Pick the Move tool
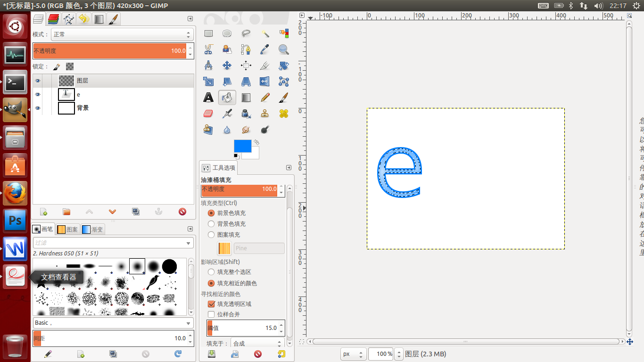 pyautogui.click(x=227, y=66)
